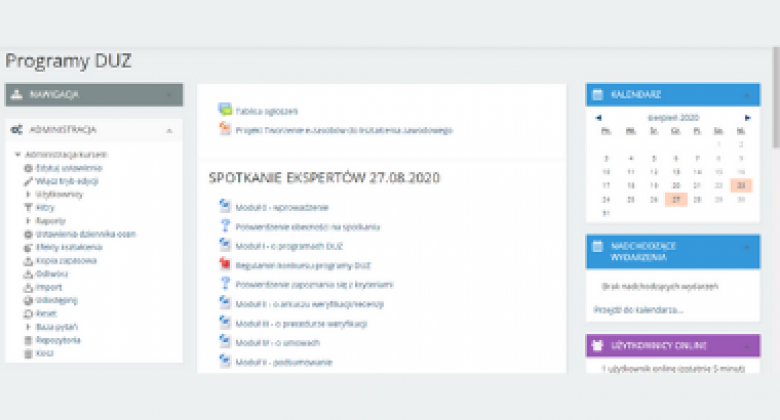Click the Potwierdzenie obecności question mark icon

click(x=225, y=227)
